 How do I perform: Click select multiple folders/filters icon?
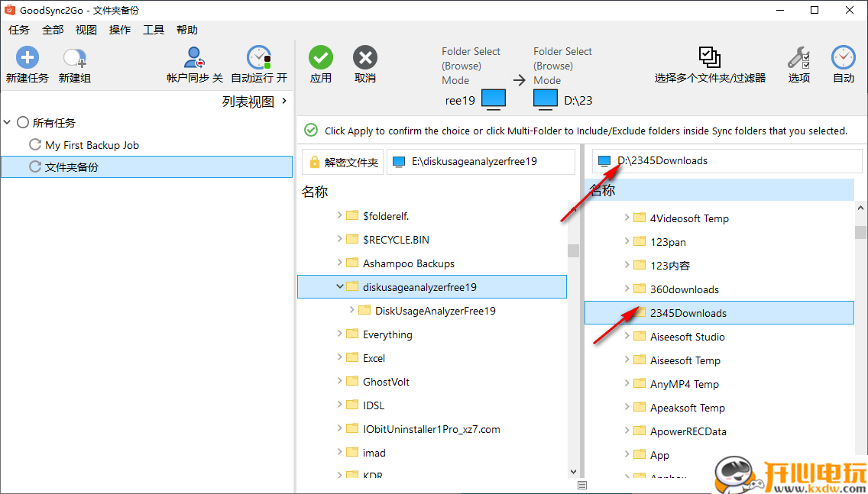click(709, 57)
